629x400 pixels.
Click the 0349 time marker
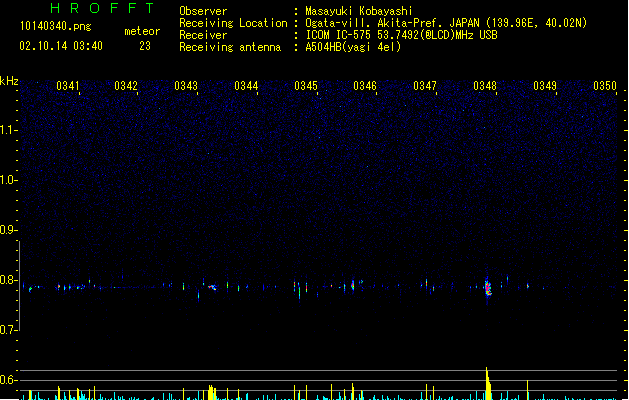pos(545,86)
